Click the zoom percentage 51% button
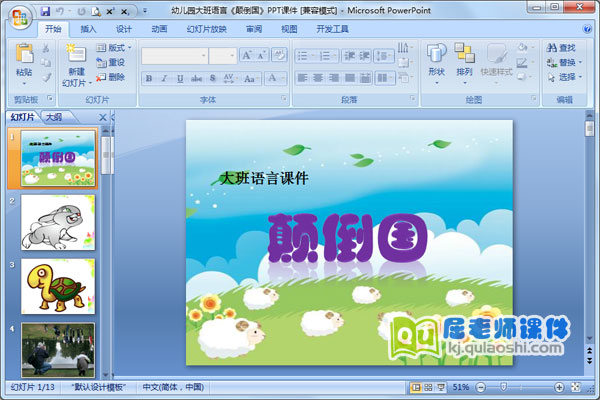 [x=461, y=387]
